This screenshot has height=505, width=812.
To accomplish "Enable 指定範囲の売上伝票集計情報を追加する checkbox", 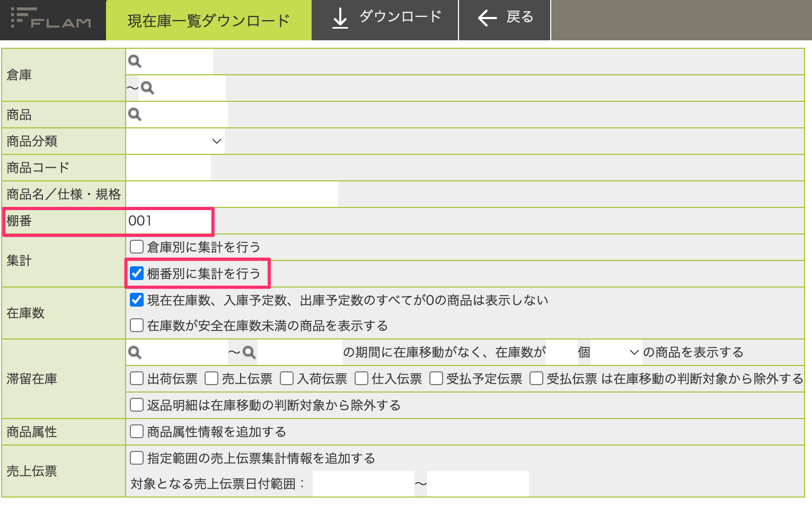I will point(137,458).
